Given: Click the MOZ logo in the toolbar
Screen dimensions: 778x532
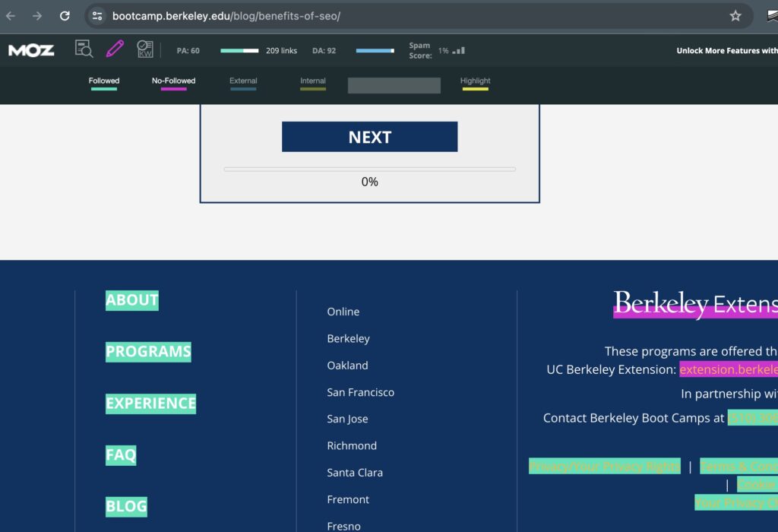Looking at the screenshot, I should (x=30, y=50).
